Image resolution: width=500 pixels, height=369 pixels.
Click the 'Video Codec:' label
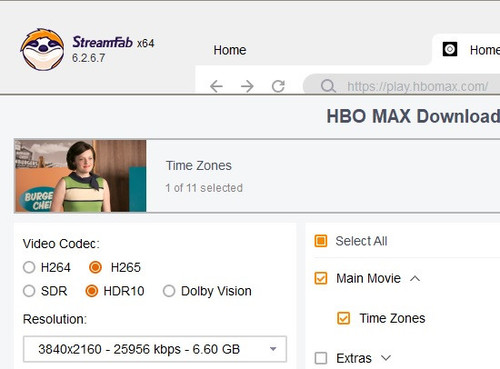(61, 244)
